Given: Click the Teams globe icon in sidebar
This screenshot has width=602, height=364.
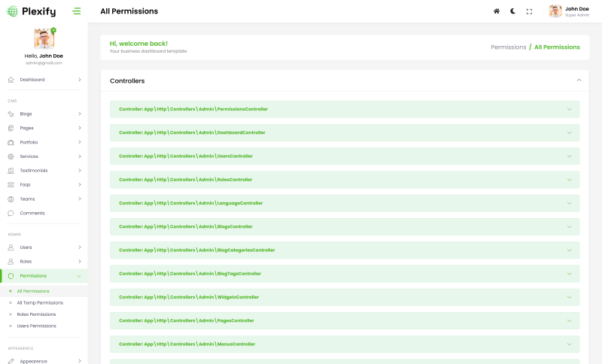Looking at the screenshot, I should tap(11, 199).
